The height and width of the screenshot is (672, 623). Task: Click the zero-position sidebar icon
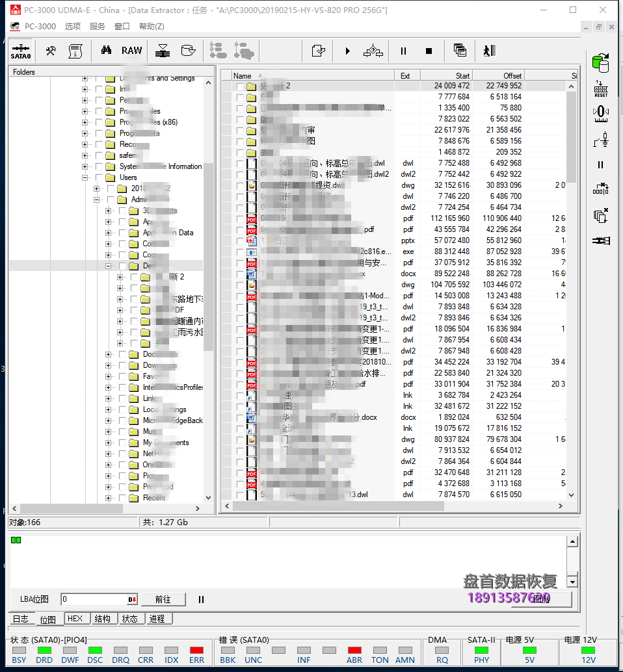(x=601, y=114)
